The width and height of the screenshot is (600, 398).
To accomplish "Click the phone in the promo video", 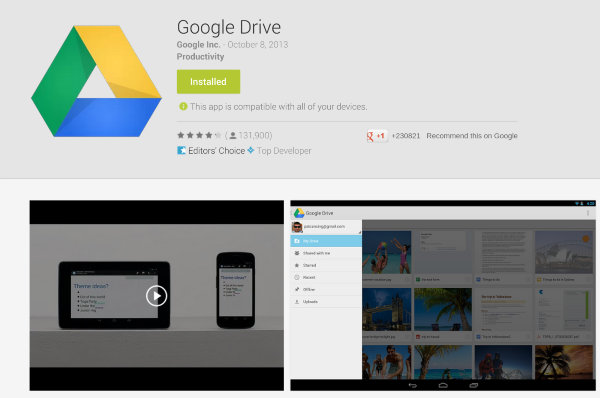I will [236, 290].
